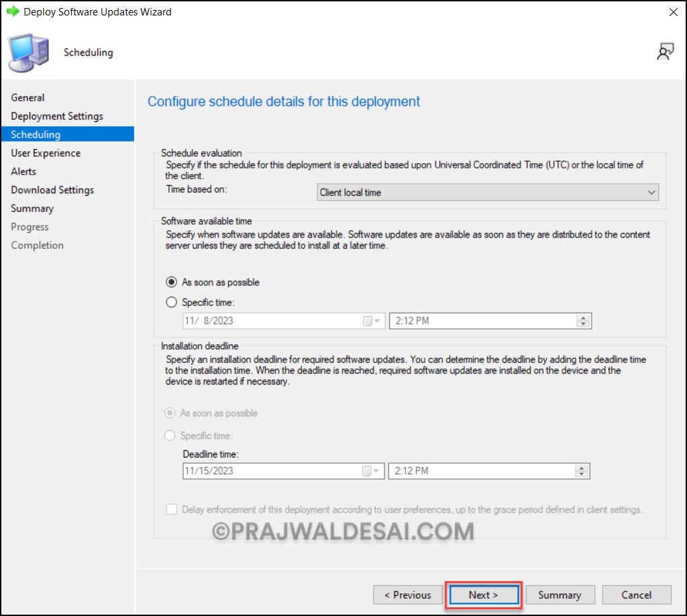
Task: Click the computer Scheduling header image
Action: pyautogui.click(x=28, y=52)
